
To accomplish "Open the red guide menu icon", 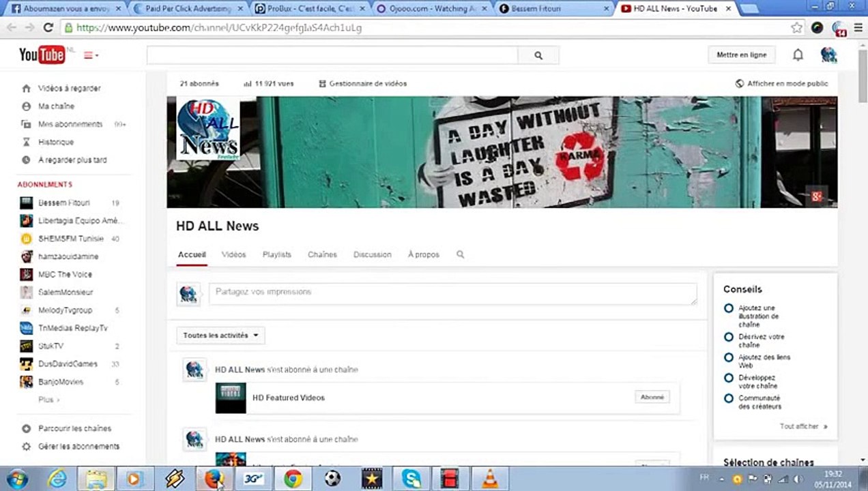I will [91, 55].
